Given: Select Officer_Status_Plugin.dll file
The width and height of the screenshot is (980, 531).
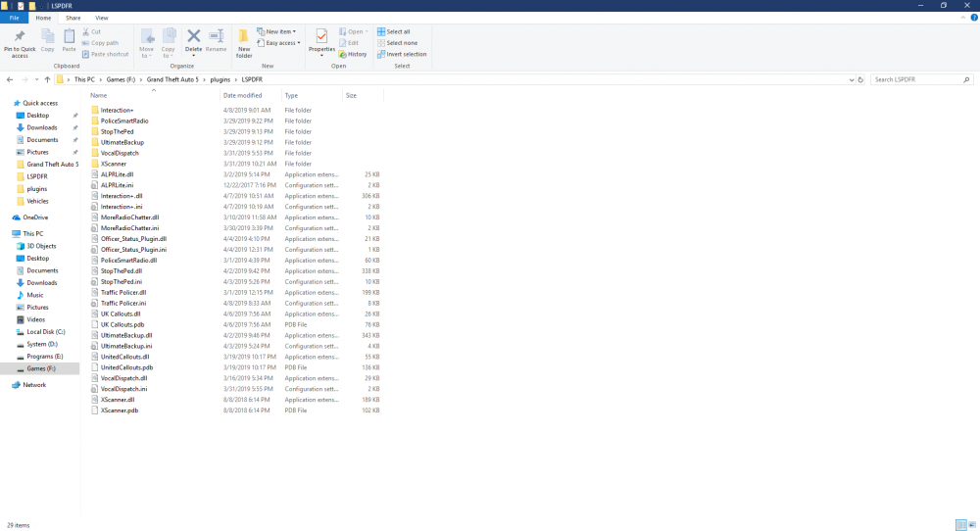Looking at the screenshot, I should point(133,239).
